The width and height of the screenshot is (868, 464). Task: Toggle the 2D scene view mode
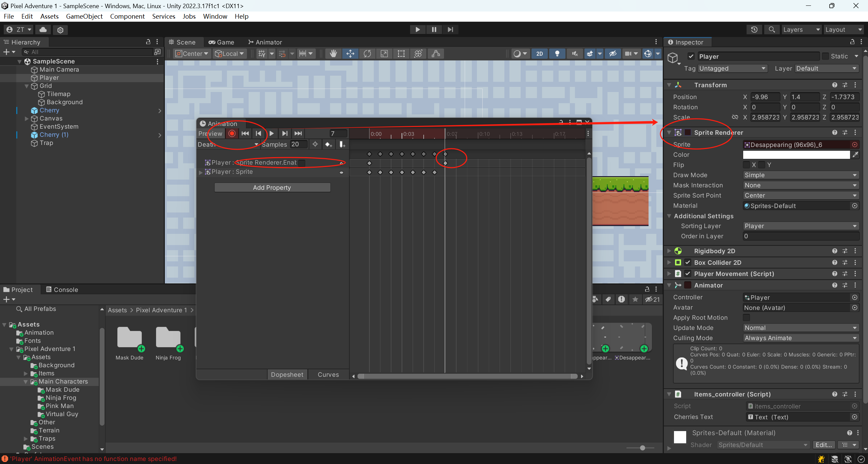[x=539, y=54]
